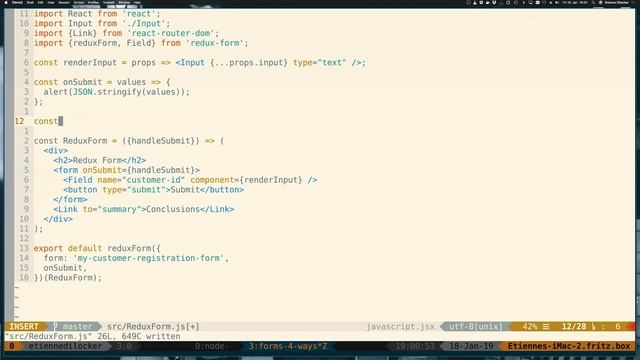Open the Edit menu
This screenshot has height=360, width=640.
tap(40, 2)
